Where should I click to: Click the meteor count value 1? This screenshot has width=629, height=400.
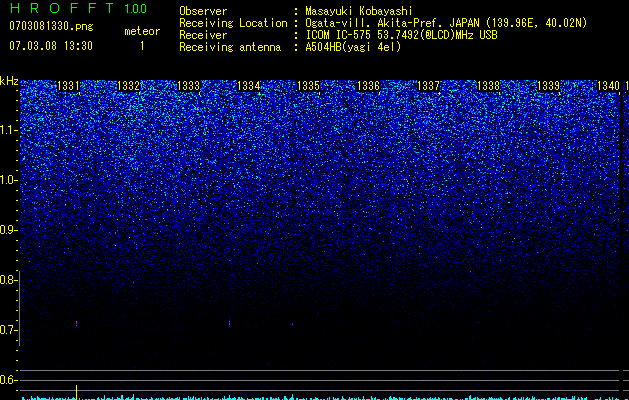coord(142,46)
